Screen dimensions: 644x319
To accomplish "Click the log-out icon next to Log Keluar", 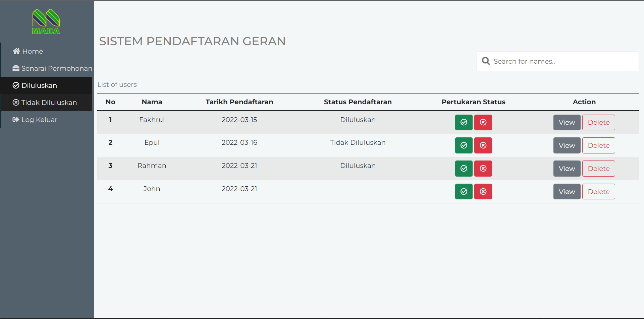I will (x=16, y=120).
